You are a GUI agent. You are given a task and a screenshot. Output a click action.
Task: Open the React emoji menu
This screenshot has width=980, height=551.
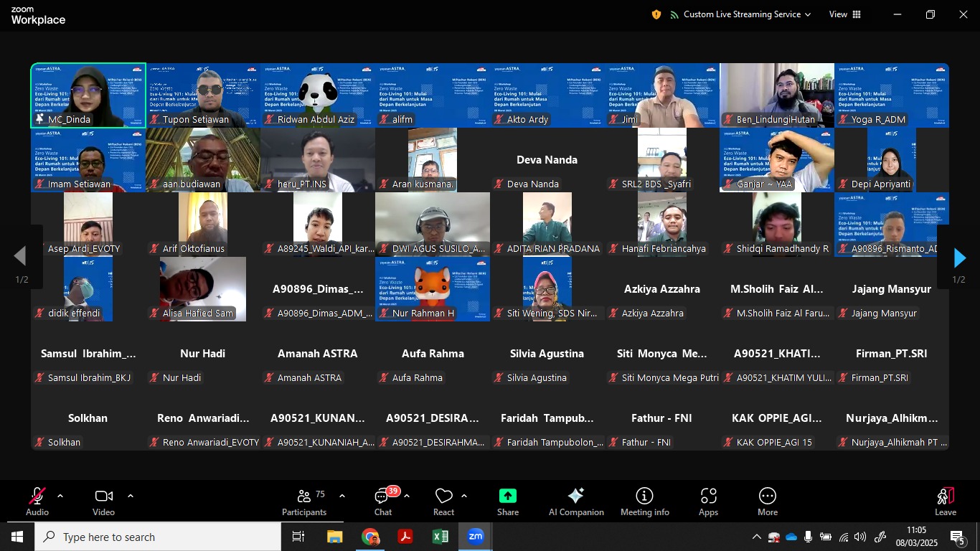443,501
